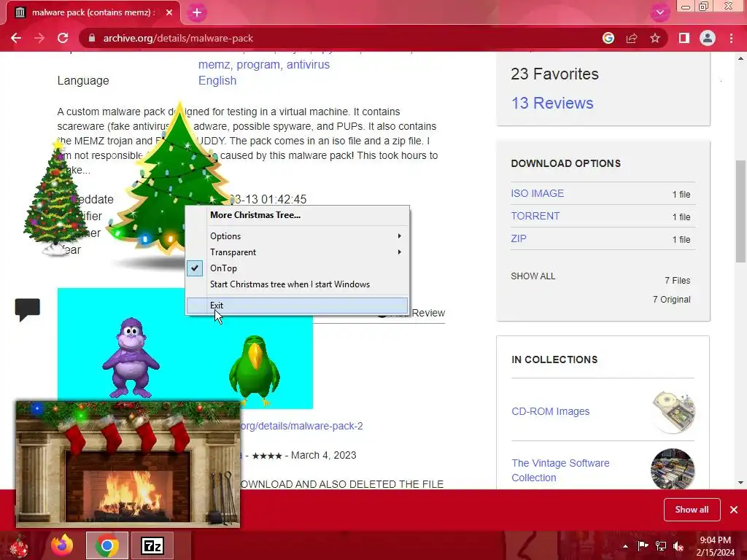Click the browser forward arrow

point(39,38)
